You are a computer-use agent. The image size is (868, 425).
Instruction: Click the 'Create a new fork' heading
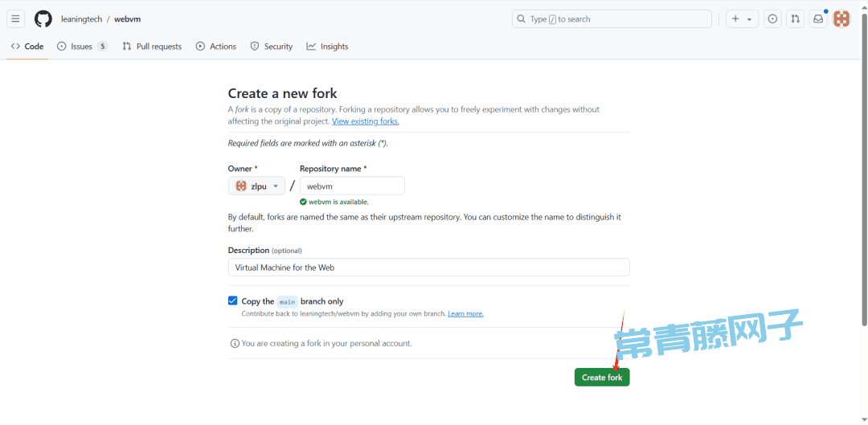282,93
